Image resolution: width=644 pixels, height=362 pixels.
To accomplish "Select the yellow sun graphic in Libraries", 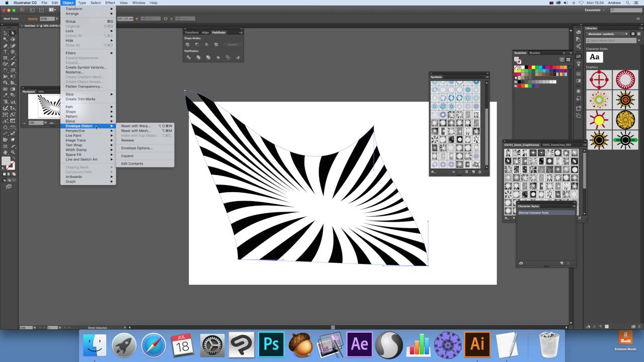I will (599, 120).
